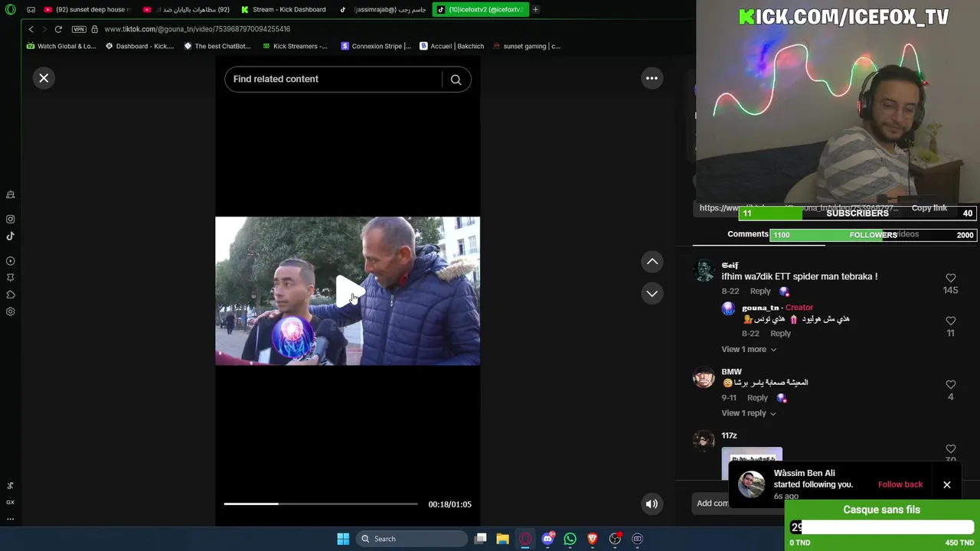Like Seif's comment with the heart
The image size is (980, 551).
(950, 278)
